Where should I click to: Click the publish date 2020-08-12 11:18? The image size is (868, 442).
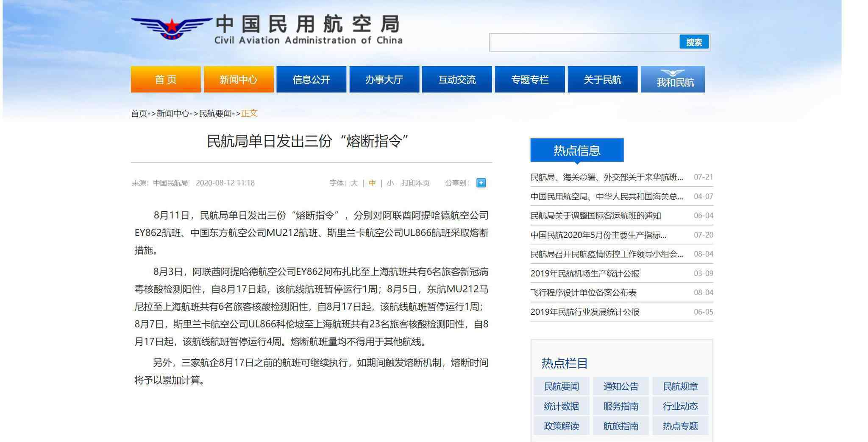(225, 183)
